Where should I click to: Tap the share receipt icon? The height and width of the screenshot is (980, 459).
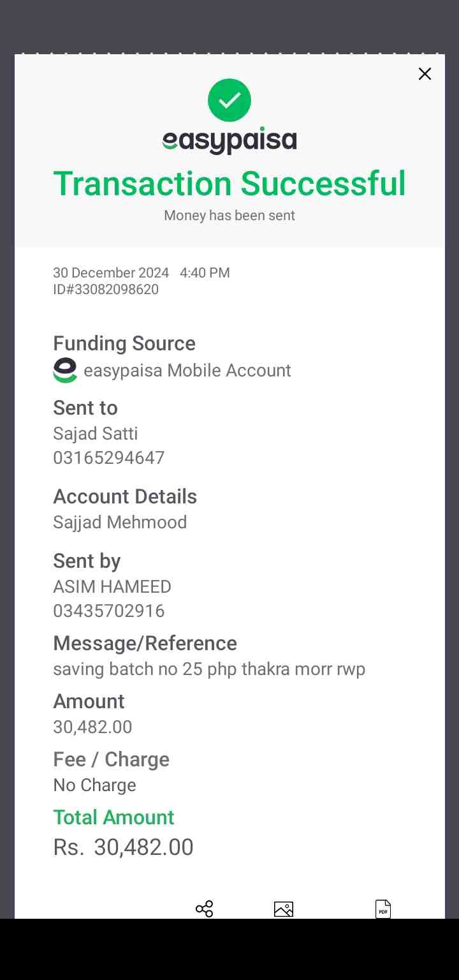[204, 909]
